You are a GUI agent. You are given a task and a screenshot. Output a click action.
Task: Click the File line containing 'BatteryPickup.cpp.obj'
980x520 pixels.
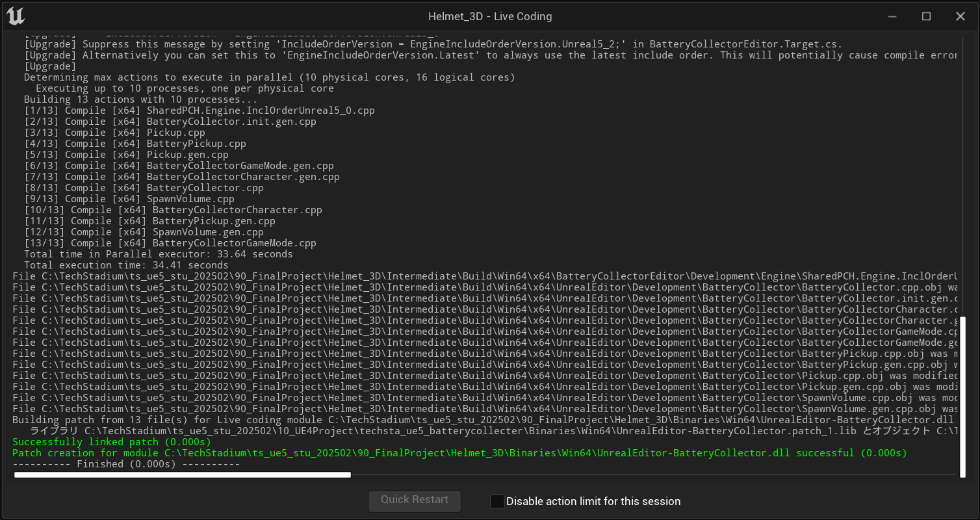click(x=485, y=354)
